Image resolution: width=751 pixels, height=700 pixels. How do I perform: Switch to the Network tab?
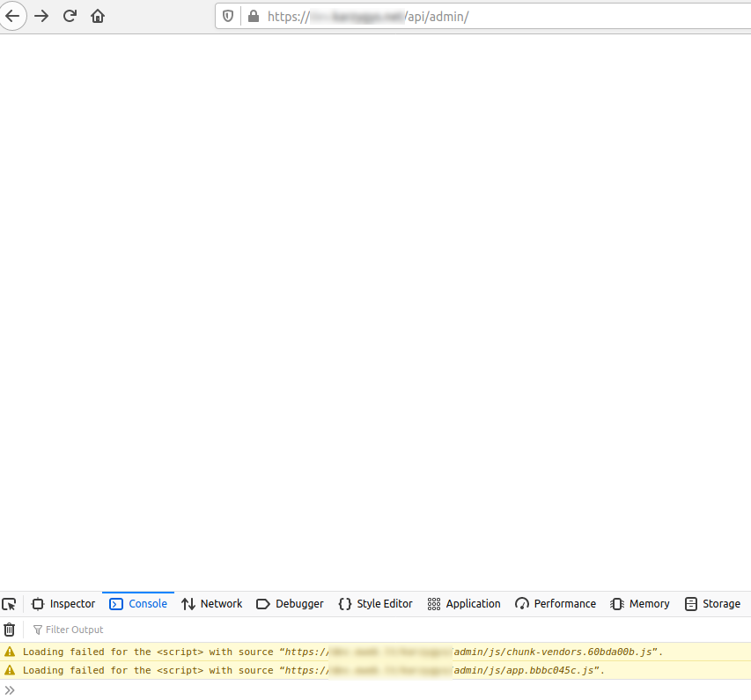[x=211, y=603]
